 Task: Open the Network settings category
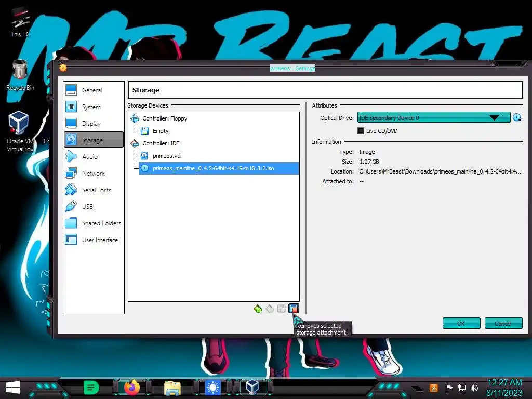94,174
